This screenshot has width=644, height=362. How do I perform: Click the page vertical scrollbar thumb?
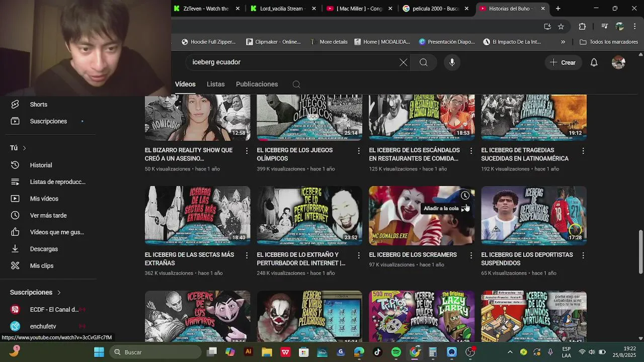tap(640, 252)
